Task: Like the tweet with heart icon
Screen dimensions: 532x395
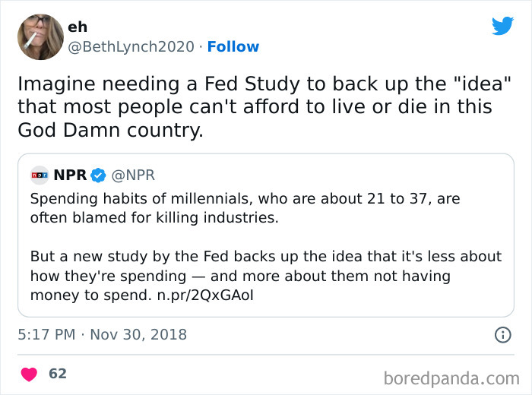Action: point(30,374)
